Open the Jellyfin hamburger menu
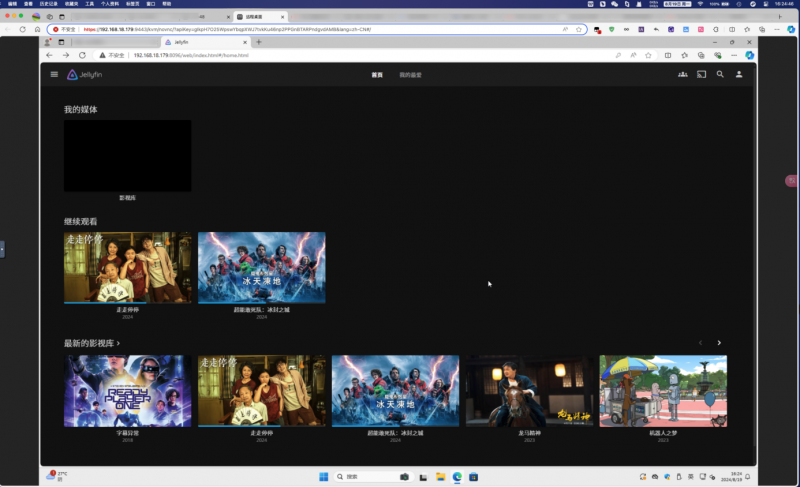Image resolution: width=800 pixels, height=487 pixels. point(54,74)
